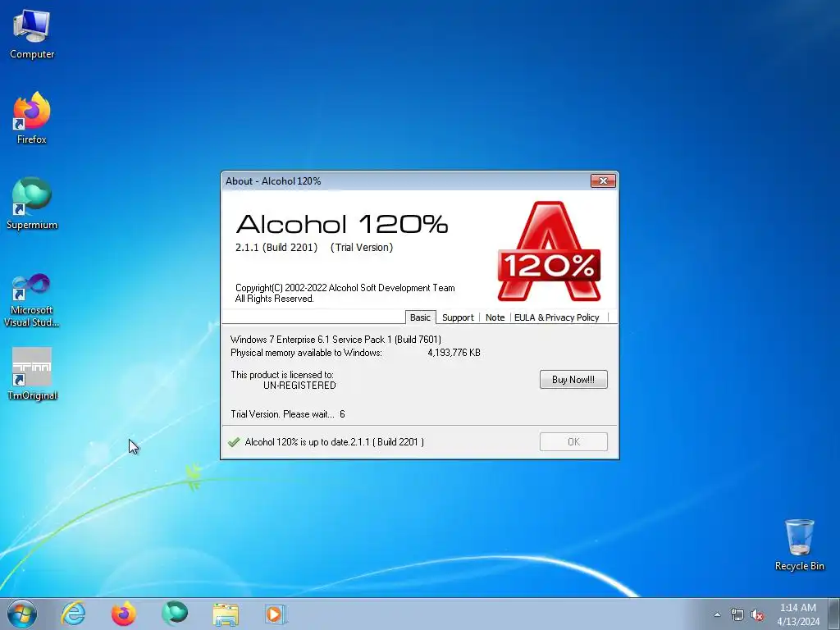Click the disabled OK button
Screen dimensions: 840x630
[x=573, y=441]
